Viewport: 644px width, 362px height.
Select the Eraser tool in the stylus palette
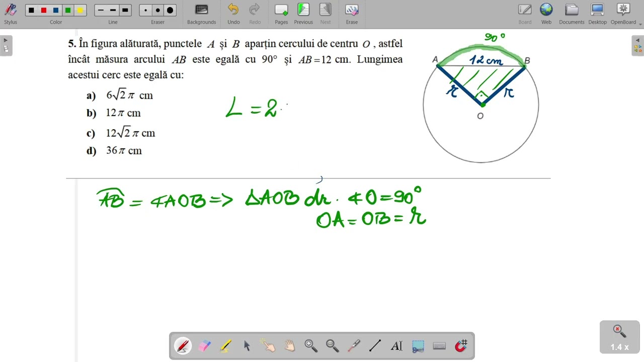pyautogui.click(x=204, y=346)
